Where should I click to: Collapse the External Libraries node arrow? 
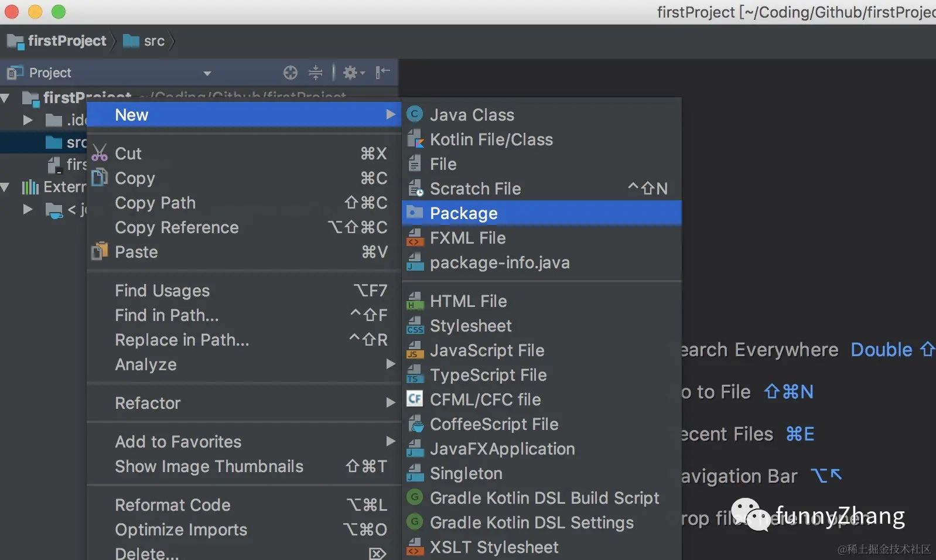pos(6,187)
